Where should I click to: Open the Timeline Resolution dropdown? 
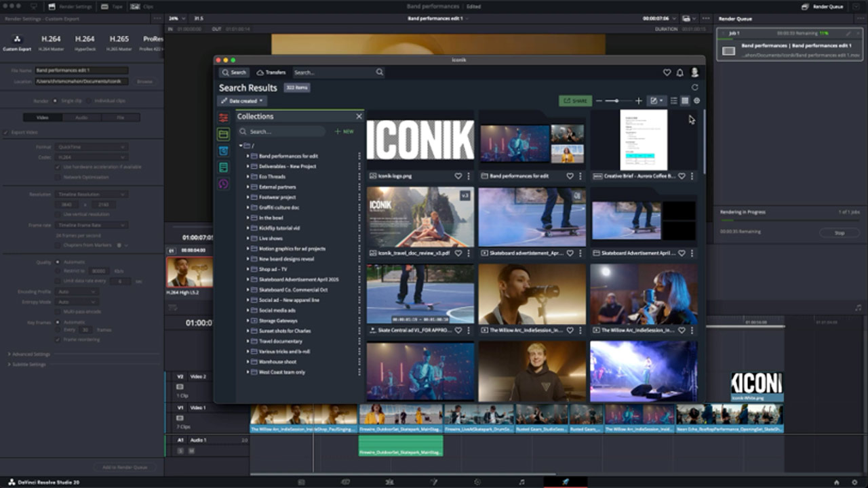point(91,195)
